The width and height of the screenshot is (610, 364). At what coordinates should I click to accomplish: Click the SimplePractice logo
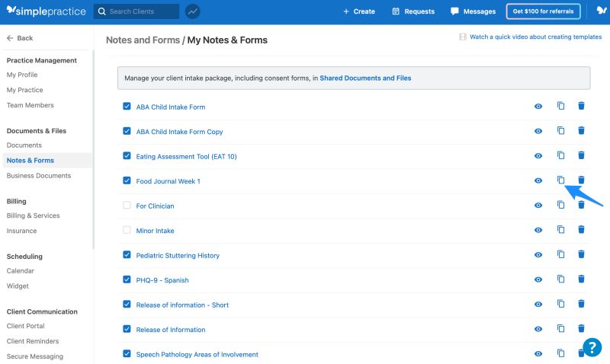(47, 11)
